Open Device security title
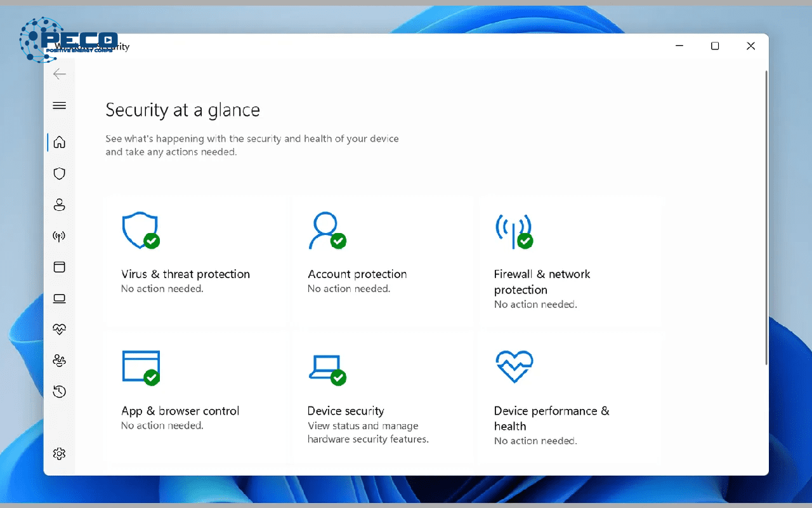This screenshot has height=508, width=812. coord(346,411)
